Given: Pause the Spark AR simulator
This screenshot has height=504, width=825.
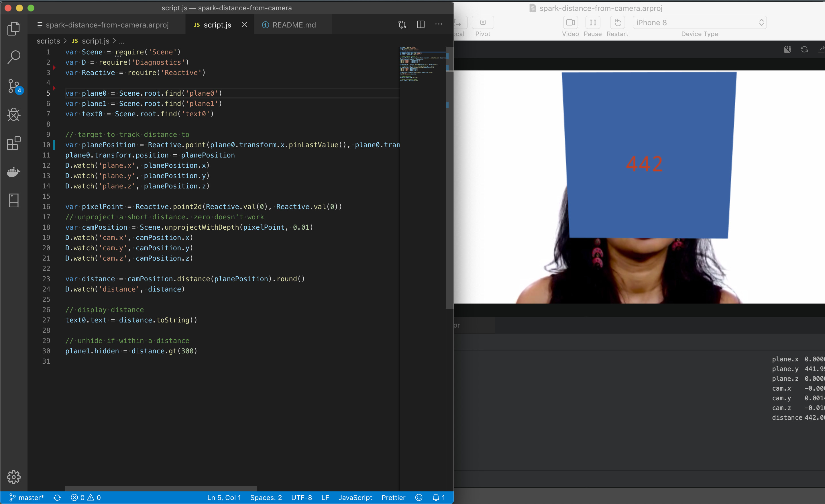Looking at the screenshot, I should coord(593,23).
